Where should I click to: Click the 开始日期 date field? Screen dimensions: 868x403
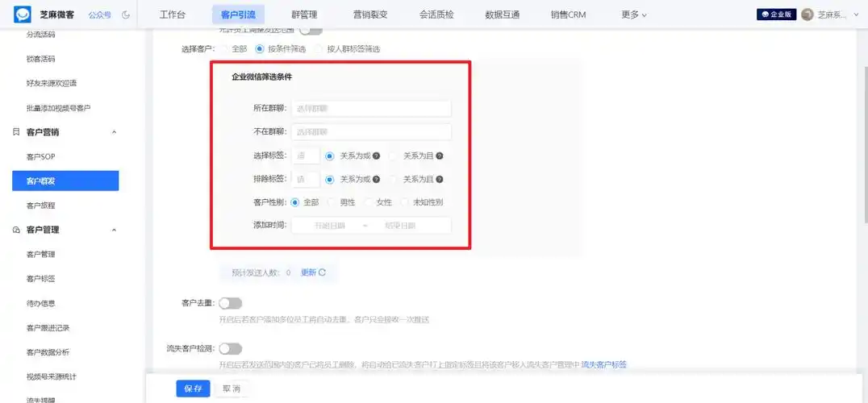(329, 226)
